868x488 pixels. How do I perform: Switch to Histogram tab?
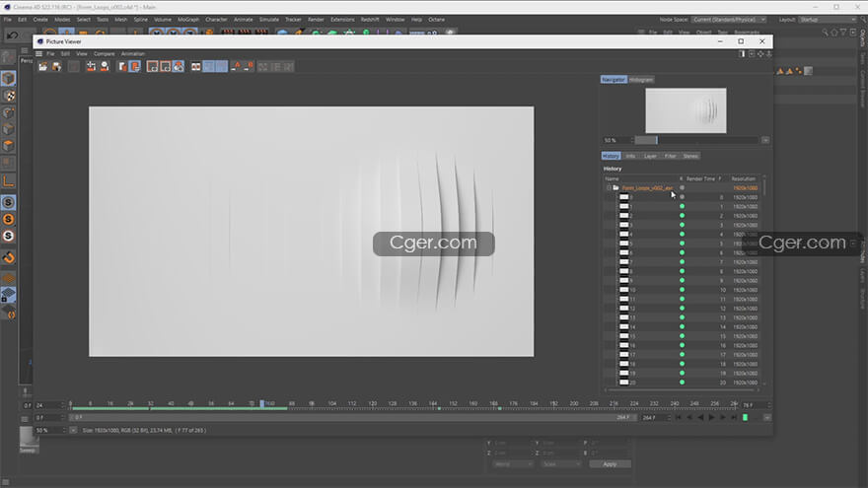pos(641,80)
